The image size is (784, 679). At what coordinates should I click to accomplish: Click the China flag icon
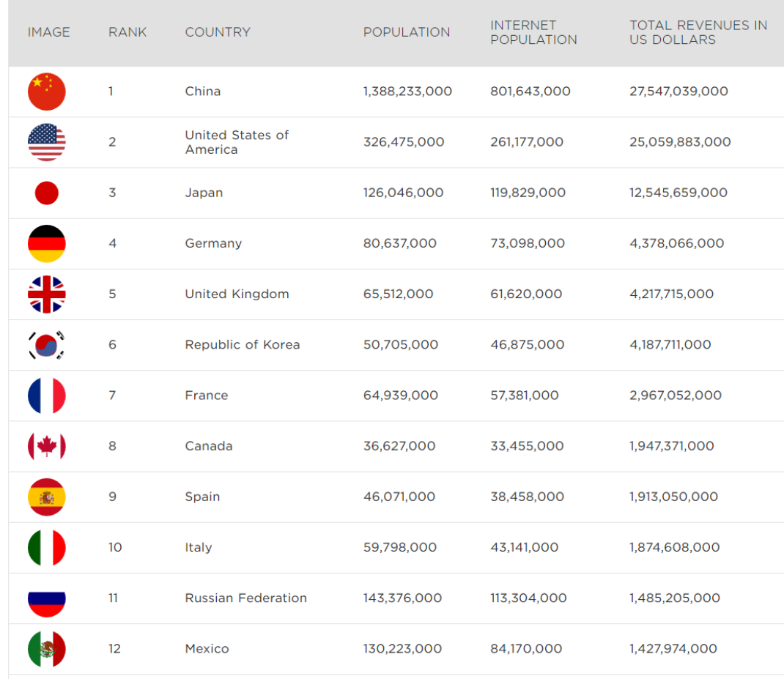[47, 92]
